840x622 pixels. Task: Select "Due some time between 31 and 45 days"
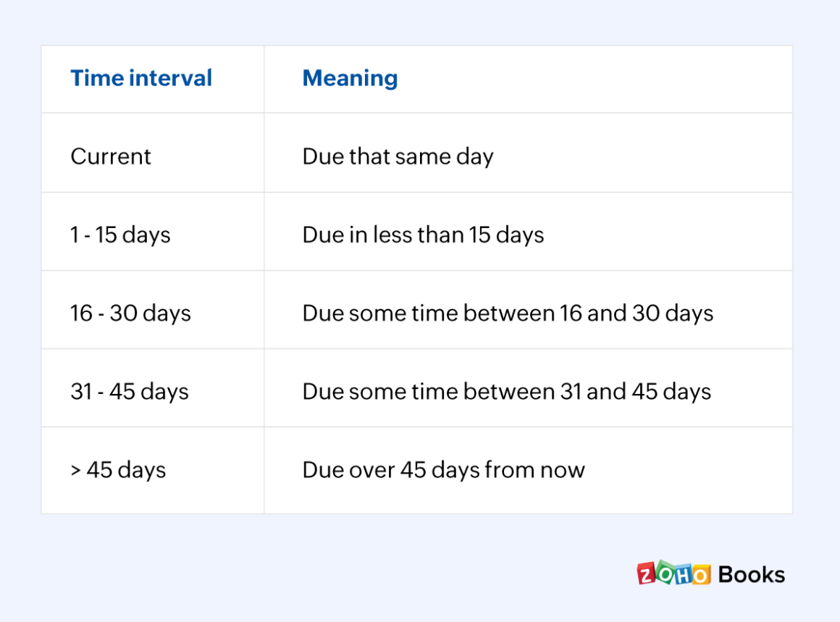pyautogui.click(x=507, y=392)
